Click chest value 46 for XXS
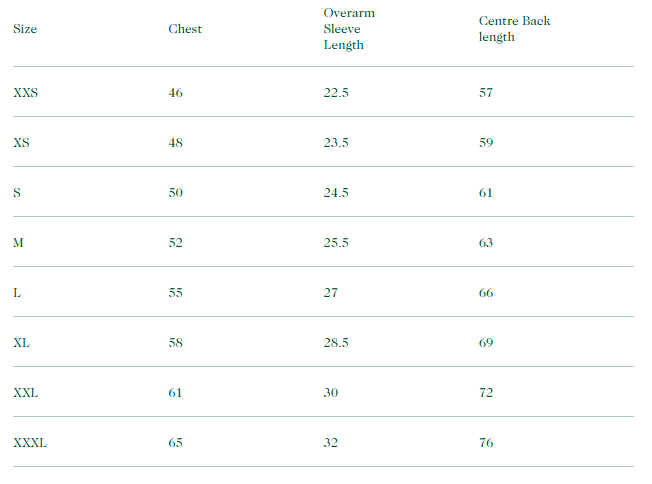 (176, 93)
